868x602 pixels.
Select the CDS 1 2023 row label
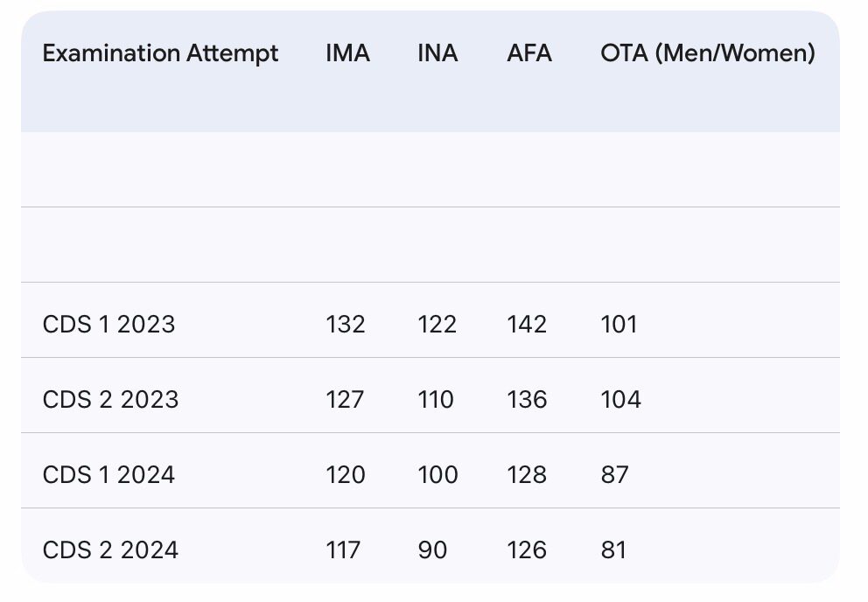pos(108,325)
